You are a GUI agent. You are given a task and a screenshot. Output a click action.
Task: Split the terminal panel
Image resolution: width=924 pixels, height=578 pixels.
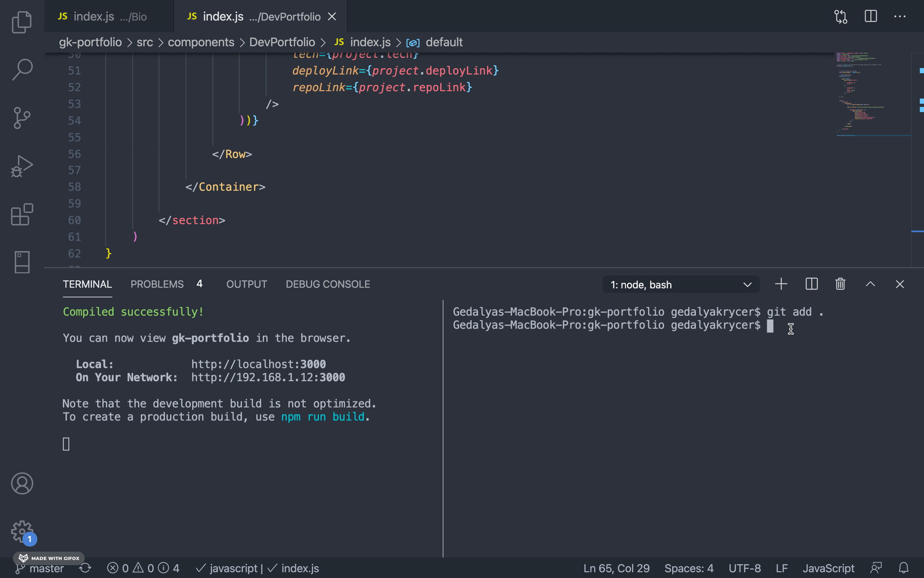point(811,284)
